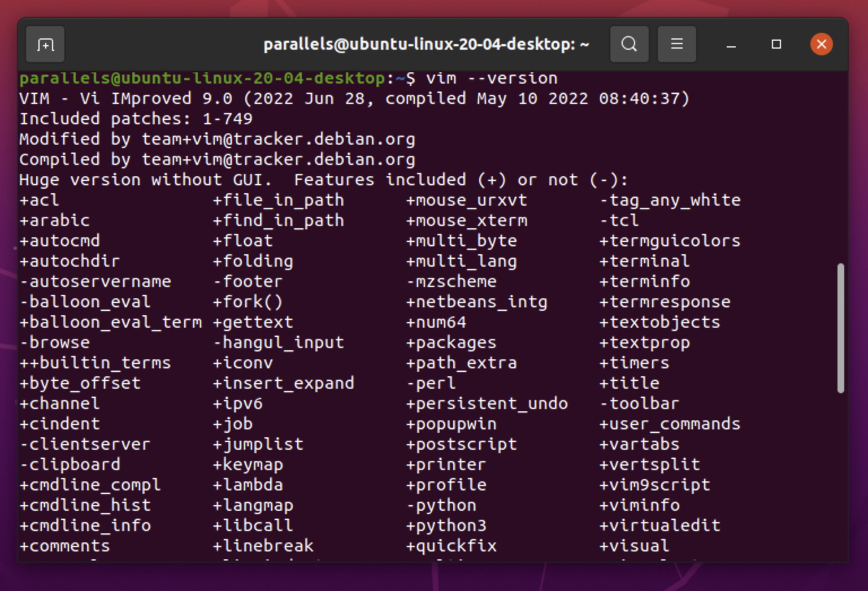Viewport: 868px width, 591px height.
Task: Click the '+vim9script' feature entry
Action: (654, 485)
